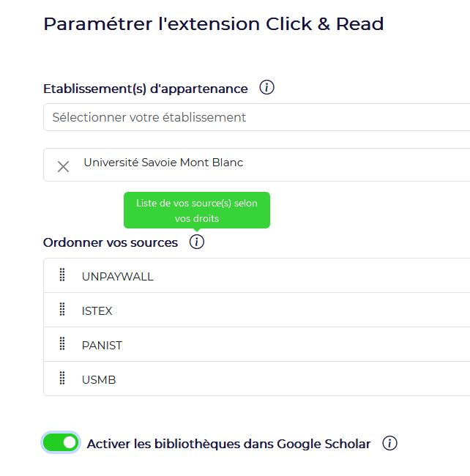
Task: Select the USMB source row
Action: (x=257, y=379)
